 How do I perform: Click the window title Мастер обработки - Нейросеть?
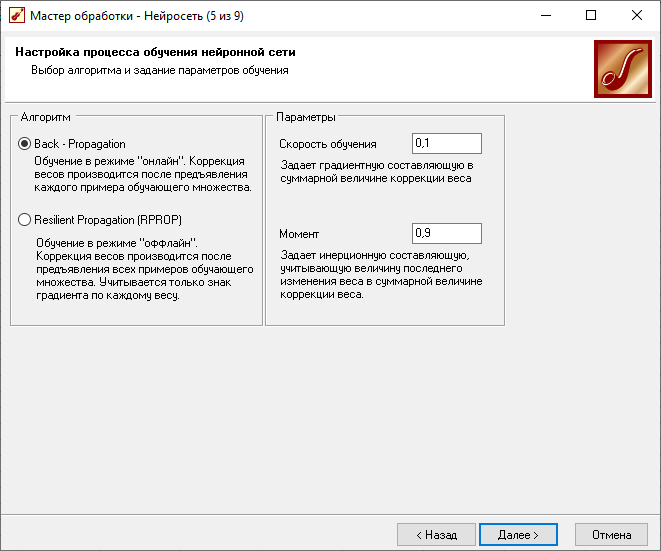(x=137, y=16)
